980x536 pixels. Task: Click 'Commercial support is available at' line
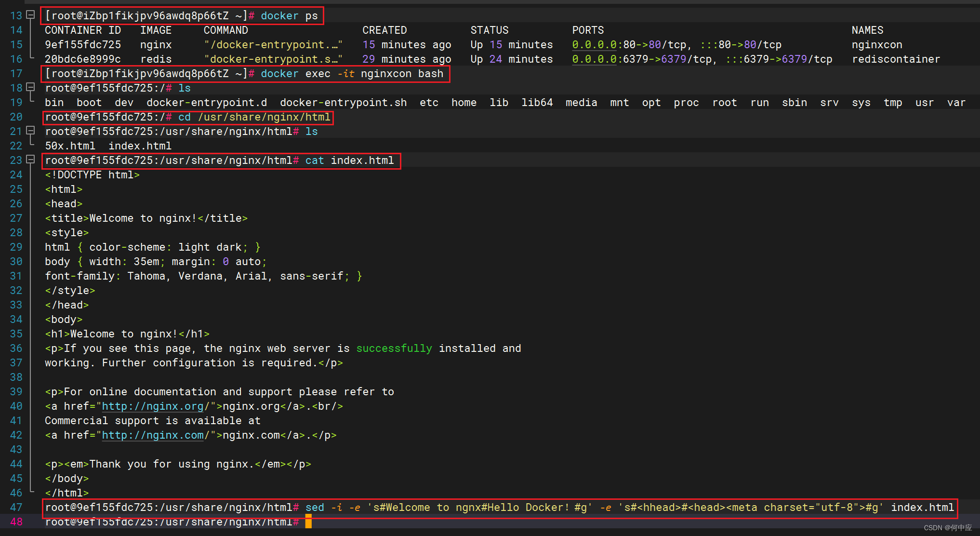(153, 421)
